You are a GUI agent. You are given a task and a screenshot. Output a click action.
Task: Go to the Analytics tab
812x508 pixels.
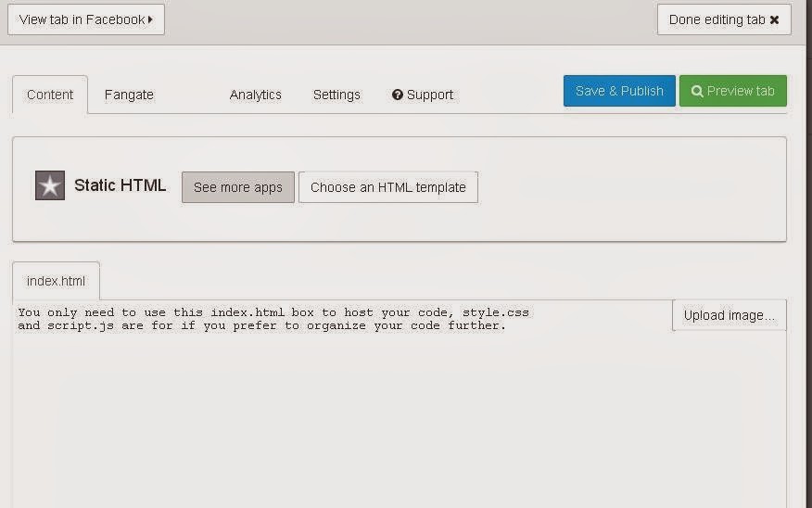coord(255,95)
